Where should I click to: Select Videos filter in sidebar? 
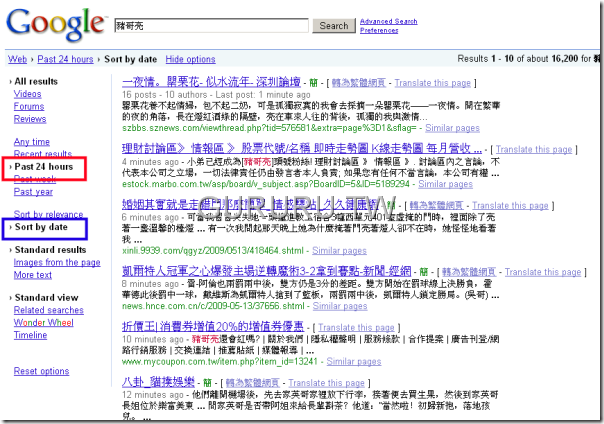(27, 94)
